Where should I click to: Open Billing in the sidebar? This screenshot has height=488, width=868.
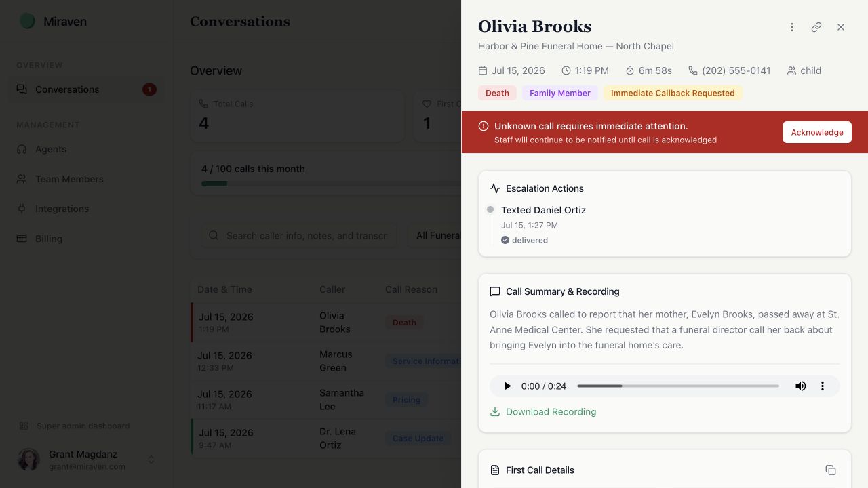pos(86,239)
